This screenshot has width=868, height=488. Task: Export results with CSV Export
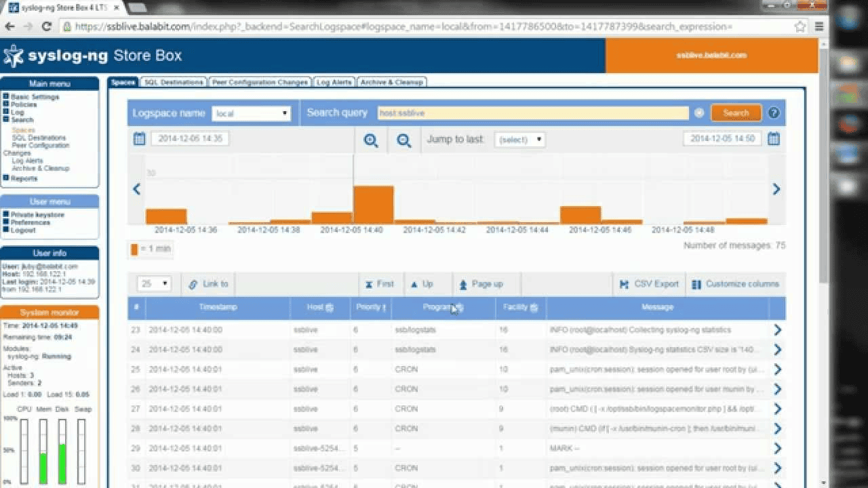(x=649, y=284)
